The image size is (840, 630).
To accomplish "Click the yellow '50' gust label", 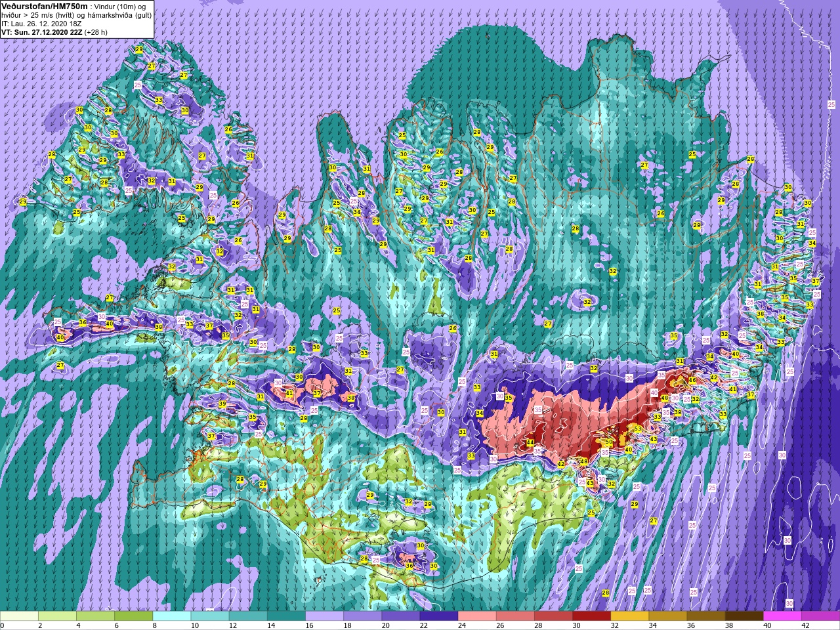I will 609,443.
